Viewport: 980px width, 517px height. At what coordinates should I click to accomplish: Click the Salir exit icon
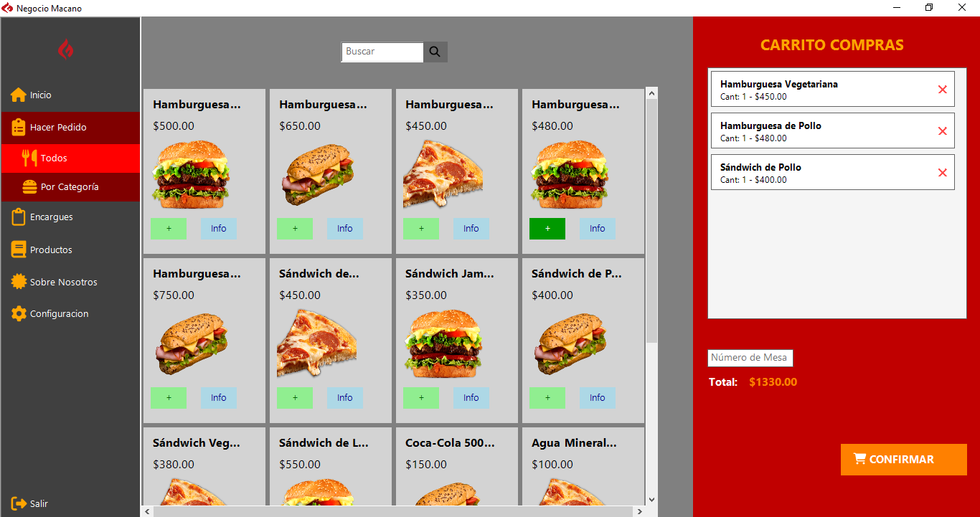coord(19,503)
